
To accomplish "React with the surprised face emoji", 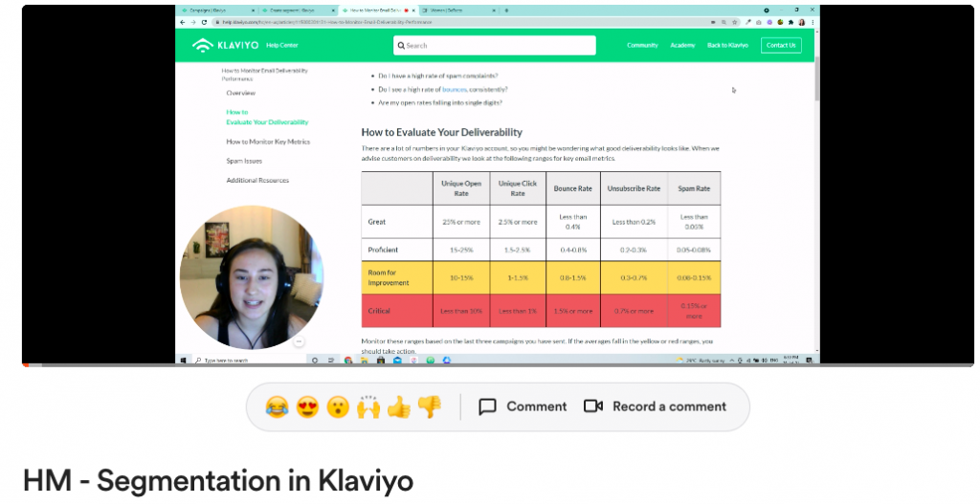I will tap(338, 407).
